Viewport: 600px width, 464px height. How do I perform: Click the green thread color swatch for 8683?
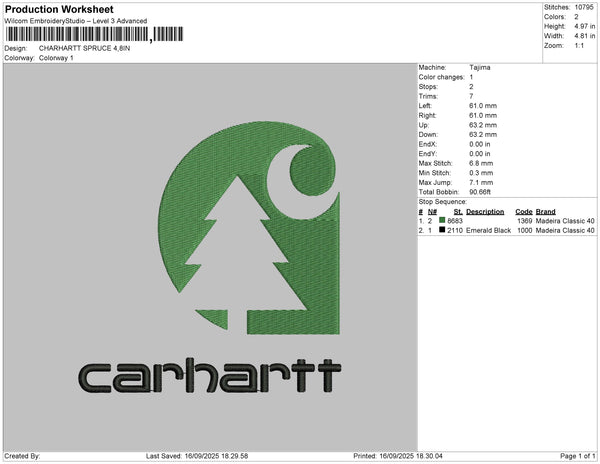tap(442, 220)
